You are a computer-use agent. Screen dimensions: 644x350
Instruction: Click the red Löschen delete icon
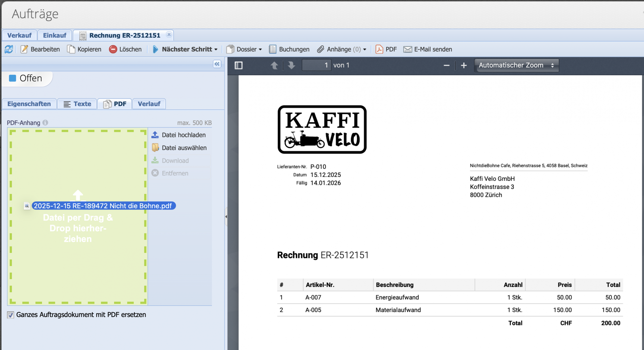point(113,49)
